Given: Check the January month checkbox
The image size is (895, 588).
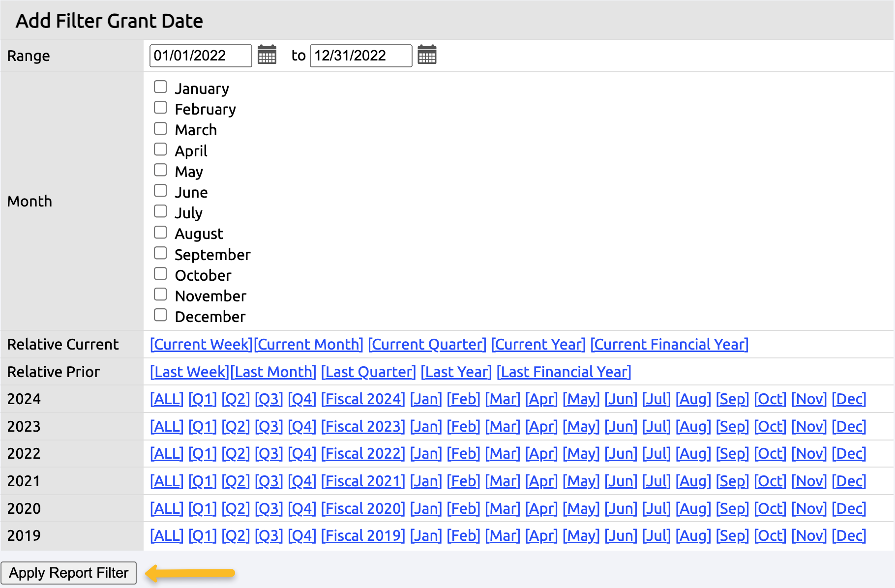Looking at the screenshot, I should 160,87.
